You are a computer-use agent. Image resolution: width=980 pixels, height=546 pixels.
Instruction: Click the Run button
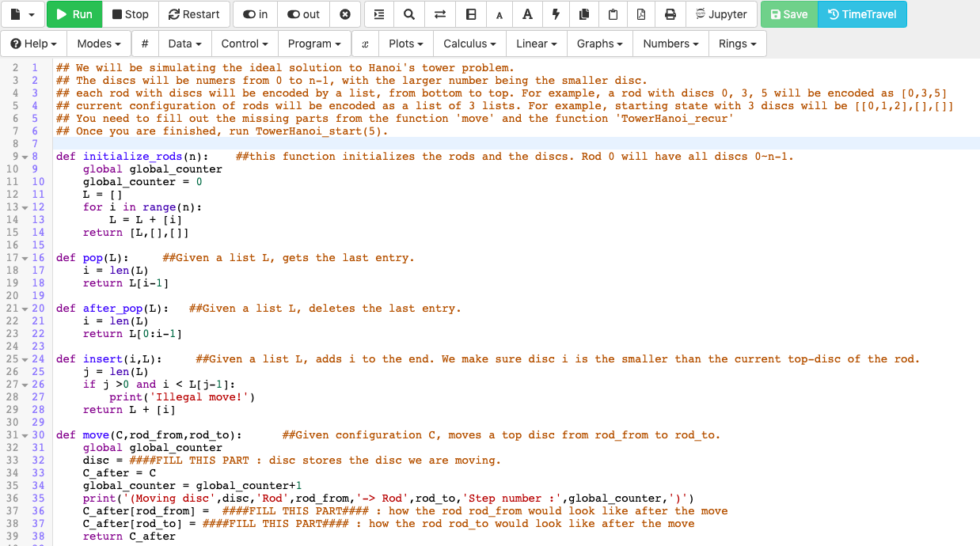coord(74,14)
